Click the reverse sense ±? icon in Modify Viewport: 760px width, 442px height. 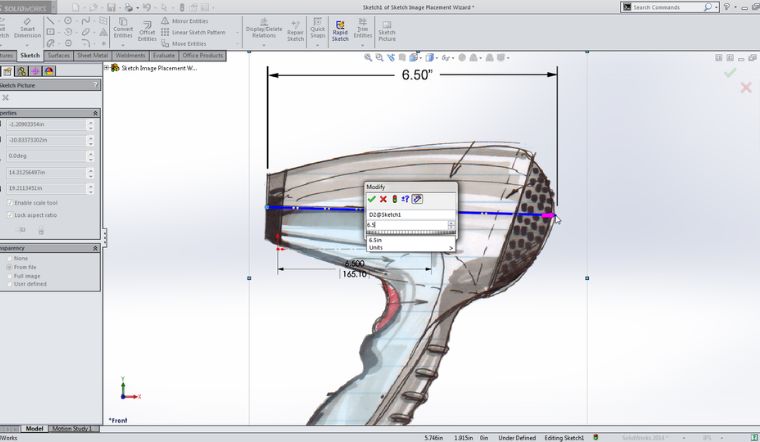pos(405,199)
